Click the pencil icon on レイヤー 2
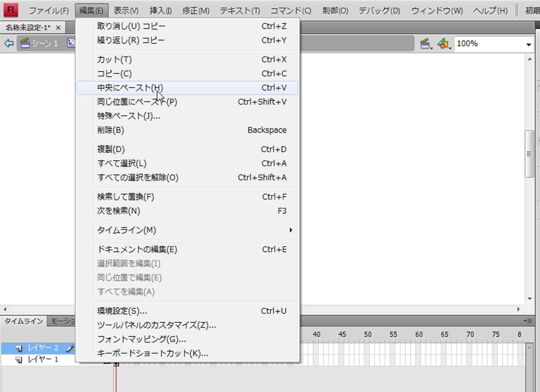 pos(69,348)
